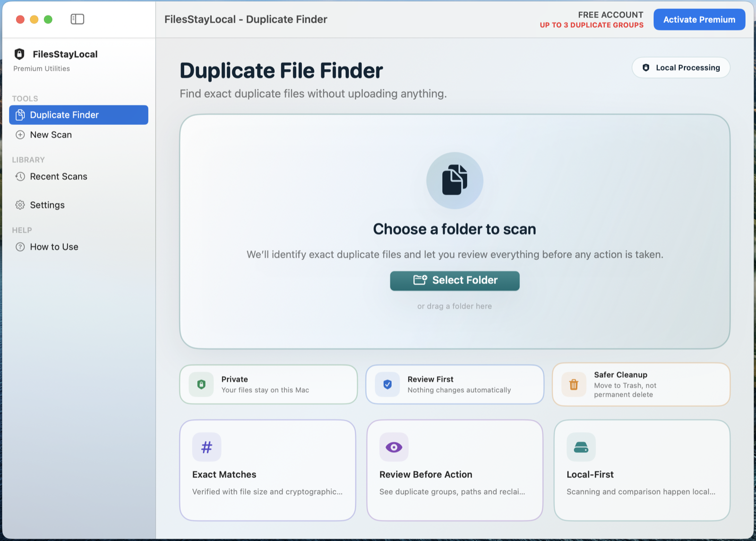Screen dimensions: 756x541
Task: Click the Local Processing badge
Action: click(x=681, y=68)
